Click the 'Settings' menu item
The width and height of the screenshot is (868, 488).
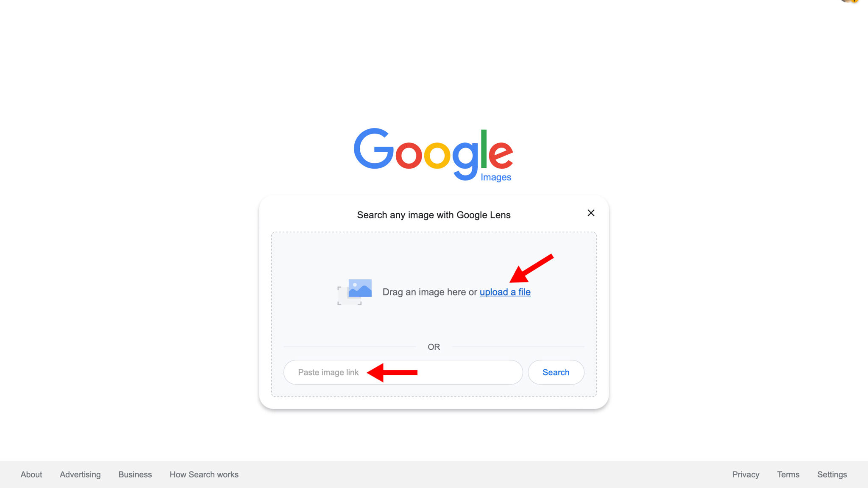tap(832, 474)
